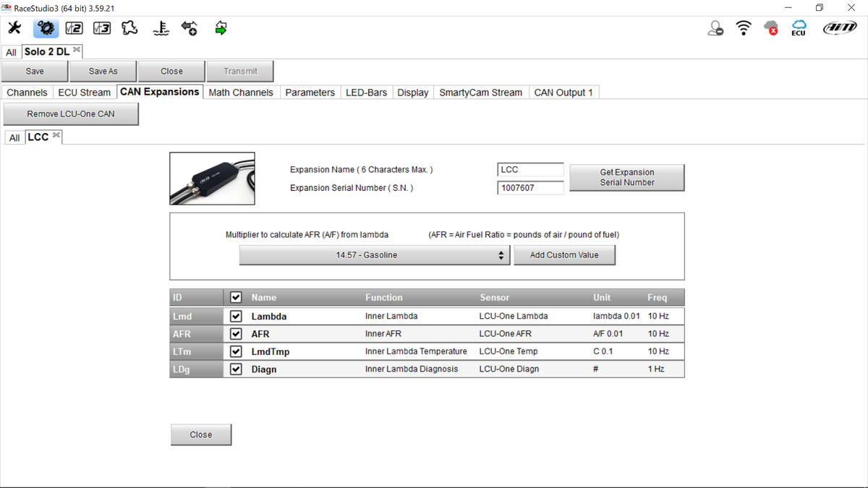The height and width of the screenshot is (488, 868).
Task: Open the user account profile icon
Action: click(x=715, y=28)
